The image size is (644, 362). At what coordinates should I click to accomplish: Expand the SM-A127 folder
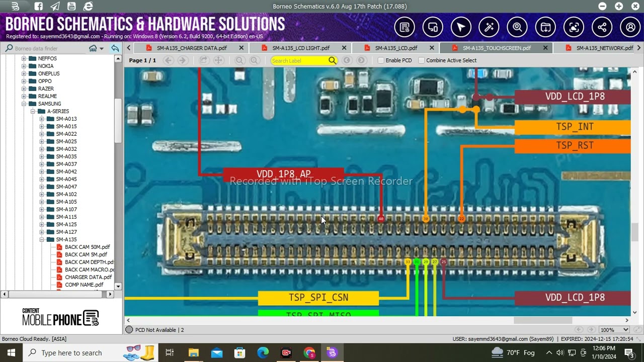click(42, 232)
